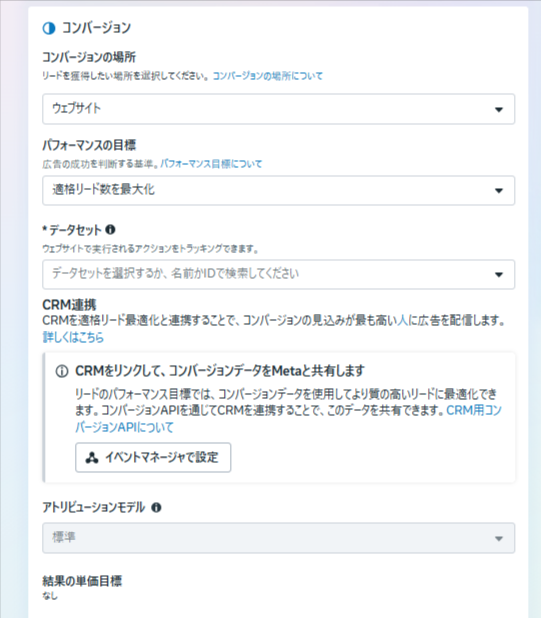Click the 詳しくはこちら link under CRM連携
541x618 pixels.
pyautogui.click(x=73, y=337)
